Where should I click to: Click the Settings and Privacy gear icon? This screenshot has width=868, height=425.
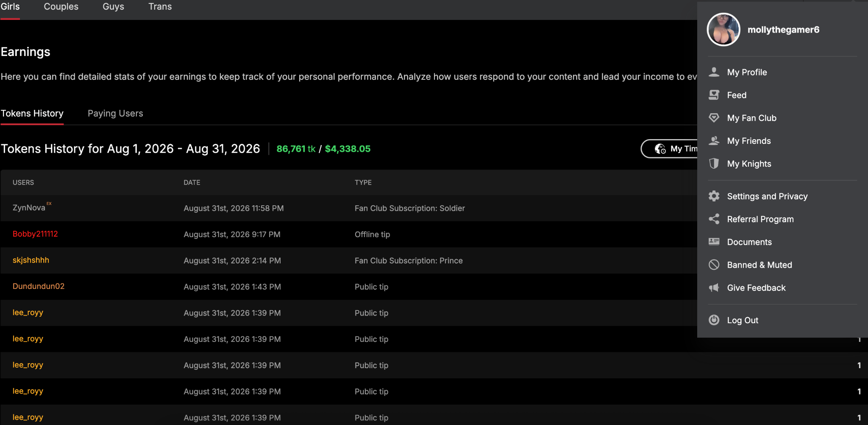tap(714, 196)
